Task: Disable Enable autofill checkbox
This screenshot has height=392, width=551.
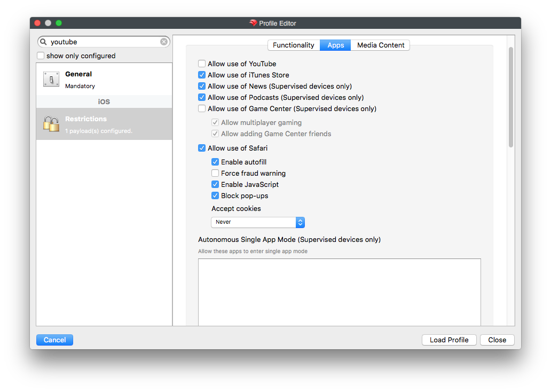Action: pos(215,162)
